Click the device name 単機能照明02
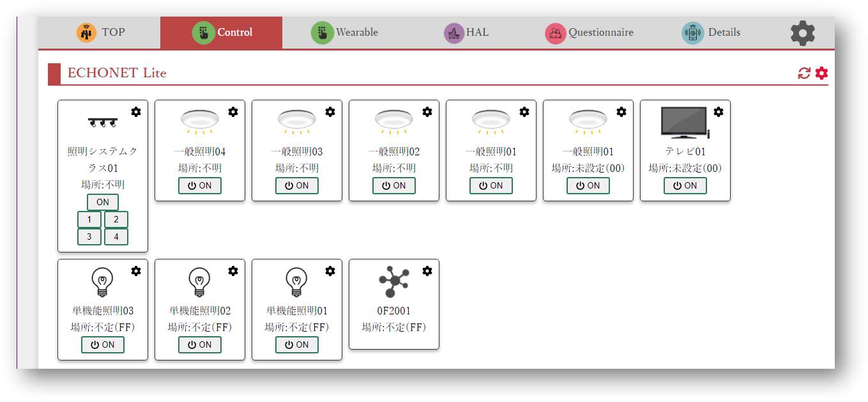 tap(200, 311)
